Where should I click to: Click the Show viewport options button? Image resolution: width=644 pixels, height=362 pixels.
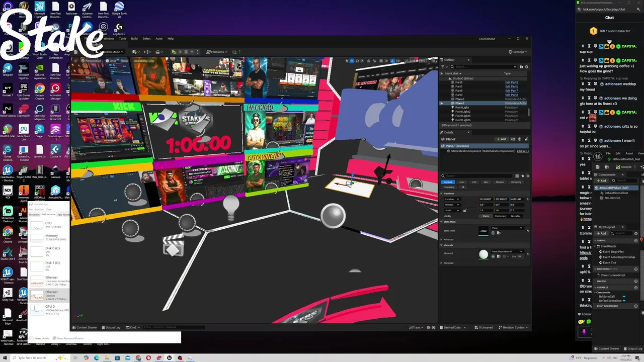[124, 61]
